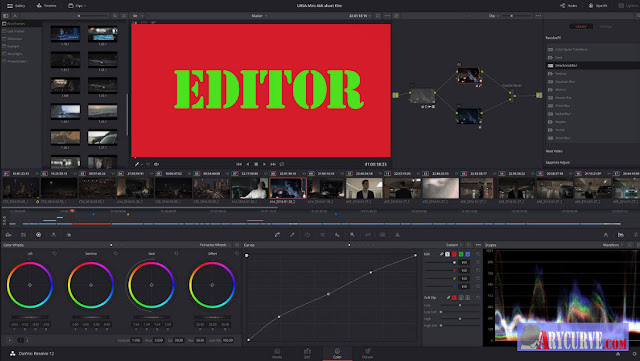Viewport: 640px width, 361px height.
Task: Show the Nodes panel
Action: (x=569, y=6)
